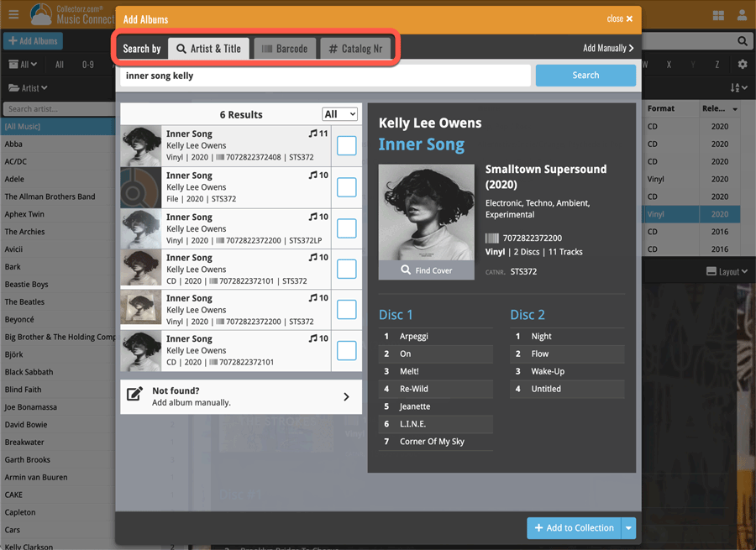
Task: Click the magnifier icon in top search box
Action: pyautogui.click(x=743, y=41)
